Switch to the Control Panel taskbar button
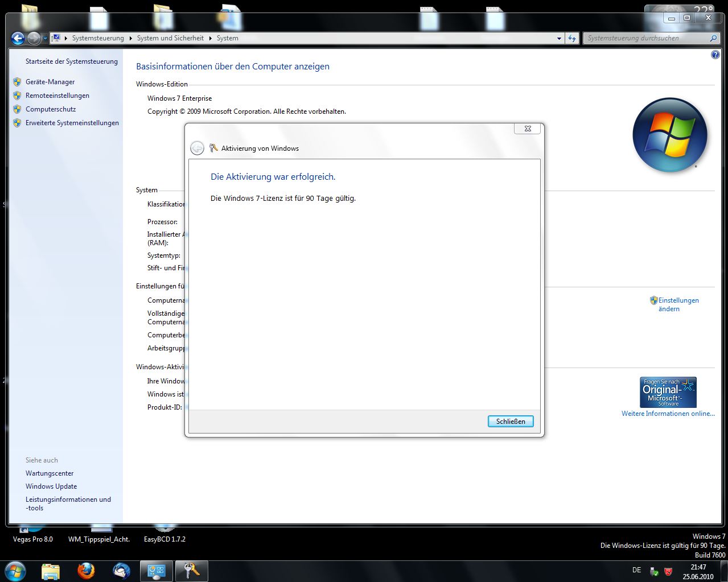 pyautogui.click(x=157, y=571)
